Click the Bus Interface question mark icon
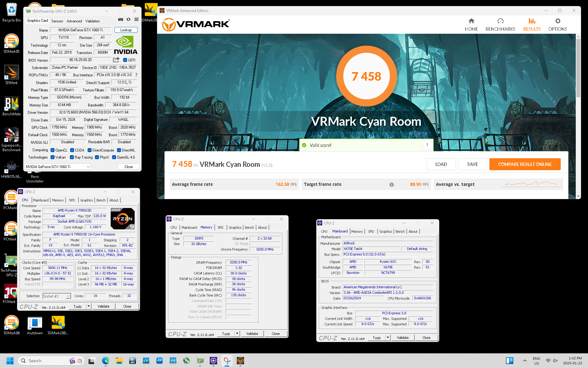Screen dimensions: 588x368 coord(136,75)
